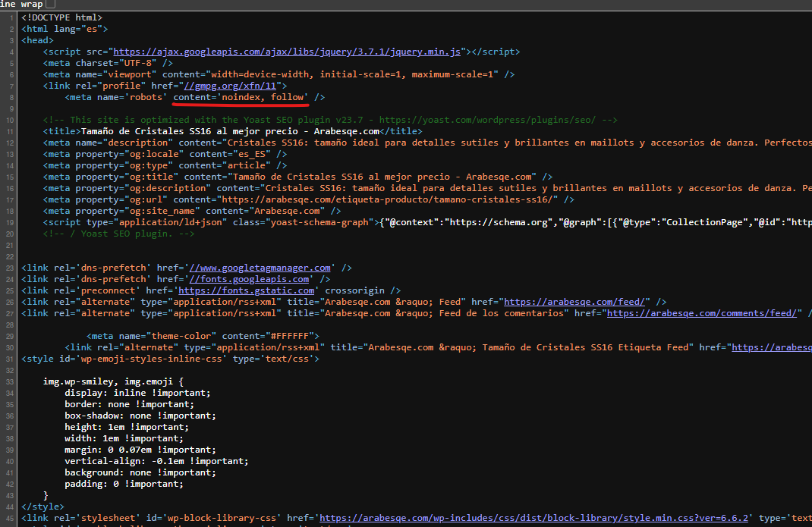The height and width of the screenshot is (527, 812).
Task: Click the Yoast SEO plugin v23.7 comment
Action: click(330, 120)
